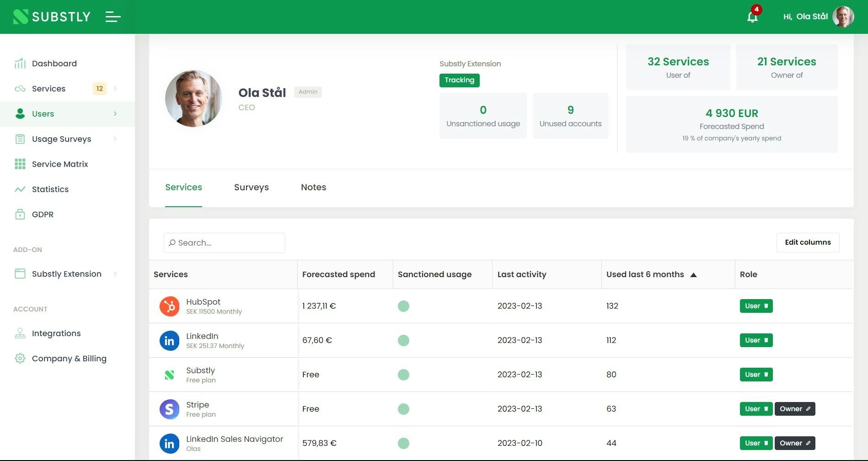Screen dimensions: 868x461
Task: Open Company & Billing settings
Action: (67, 359)
